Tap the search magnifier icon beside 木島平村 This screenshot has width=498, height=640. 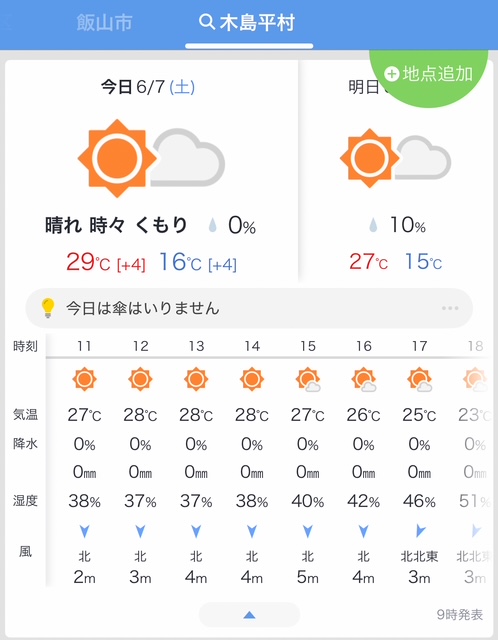(x=207, y=22)
